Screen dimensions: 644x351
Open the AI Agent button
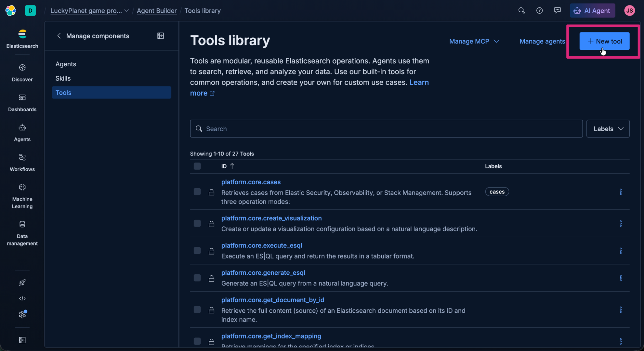click(592, 11)
